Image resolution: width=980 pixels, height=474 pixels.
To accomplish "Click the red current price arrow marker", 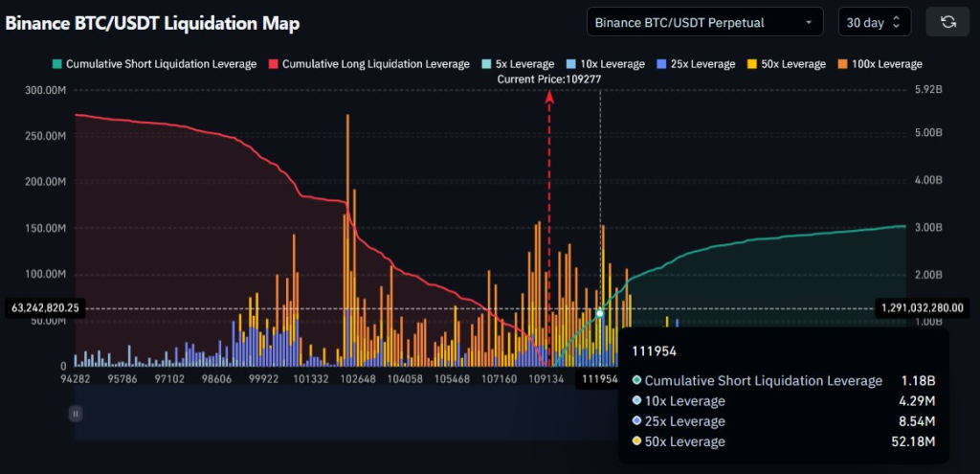I will pyautogui.click(x=549, y=97).
